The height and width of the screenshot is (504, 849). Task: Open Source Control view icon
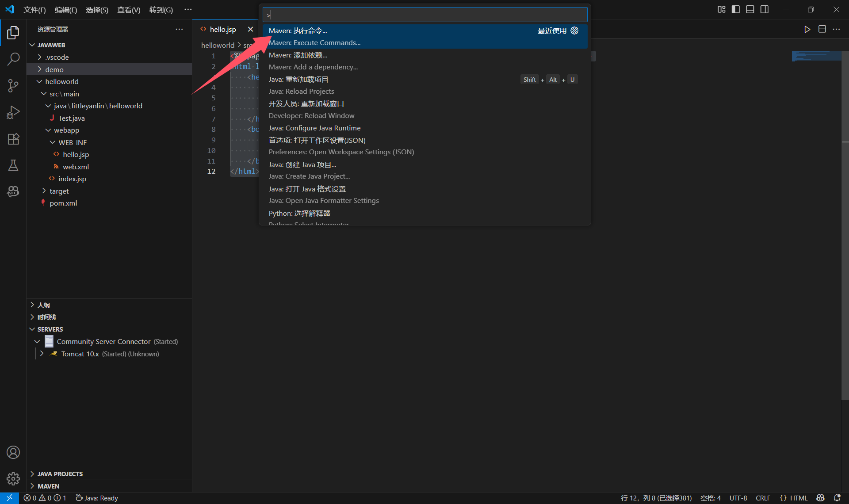coord(13,85)
